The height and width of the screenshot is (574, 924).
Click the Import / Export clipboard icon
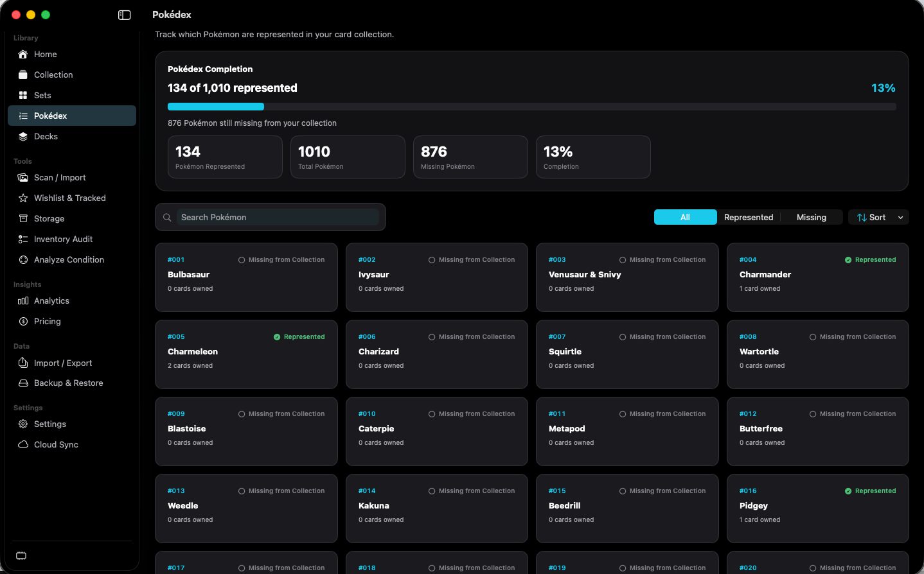[23, 363]
